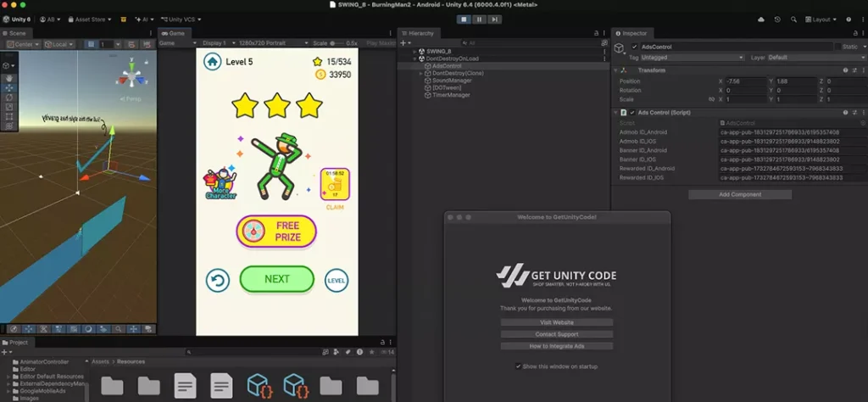Open the editor Help icon
Screen dimensions: 868x402
pos(848,20)
